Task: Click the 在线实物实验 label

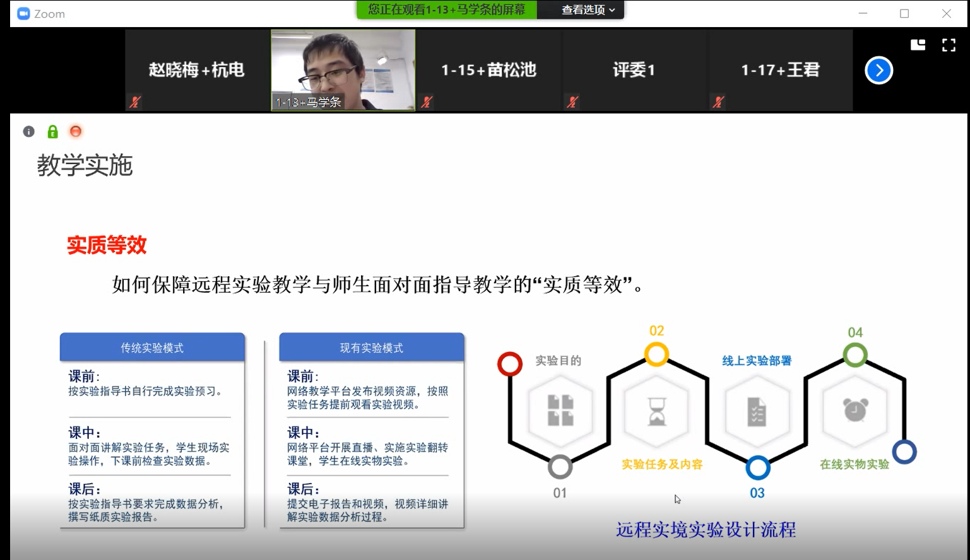Action: coord(855,464)
